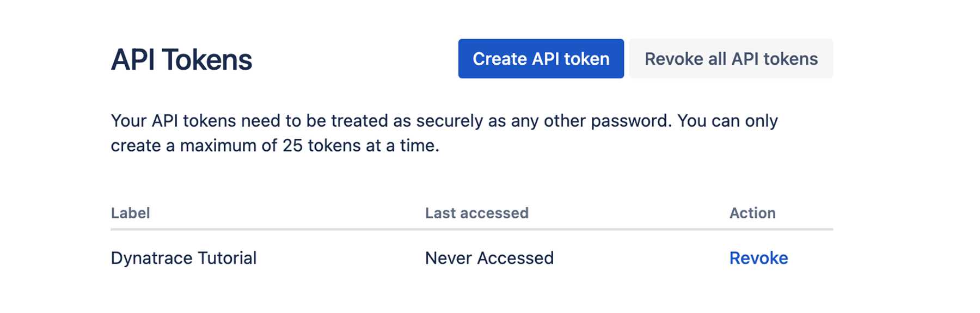Click the 'Your API tokens need' description line
Screen dimensions: 980x313
pos(444,121)
